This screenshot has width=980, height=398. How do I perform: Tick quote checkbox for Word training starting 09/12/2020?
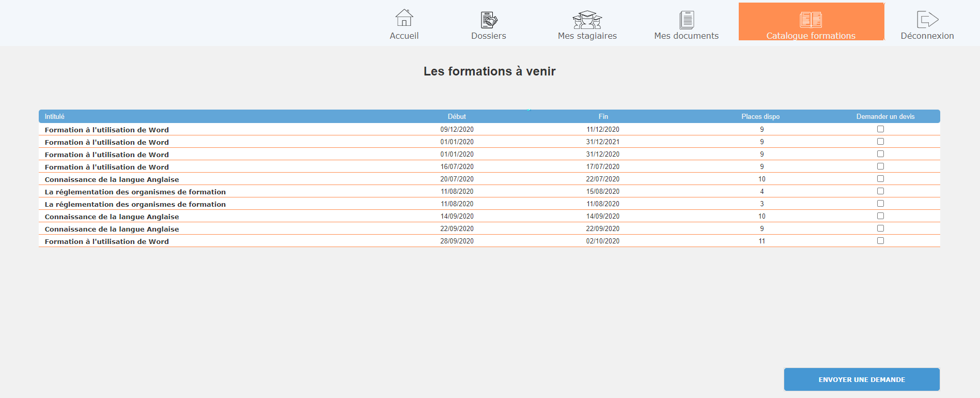coord(880,129)
